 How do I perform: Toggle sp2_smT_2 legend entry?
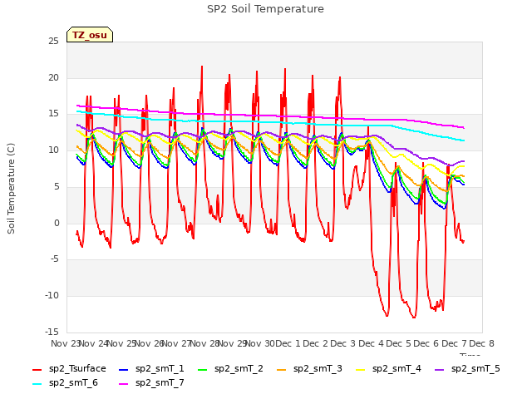pyautogui.click(x=230, y=369)
